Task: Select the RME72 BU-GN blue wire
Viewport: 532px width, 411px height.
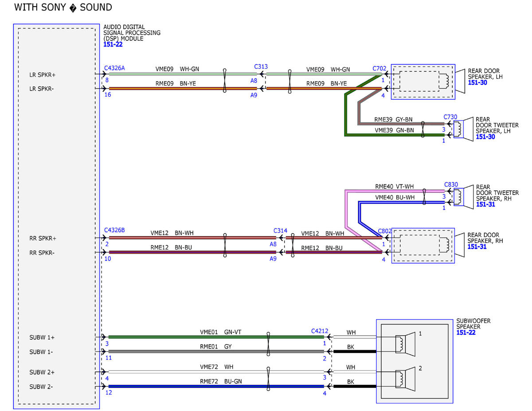Action: coord(216,387)
